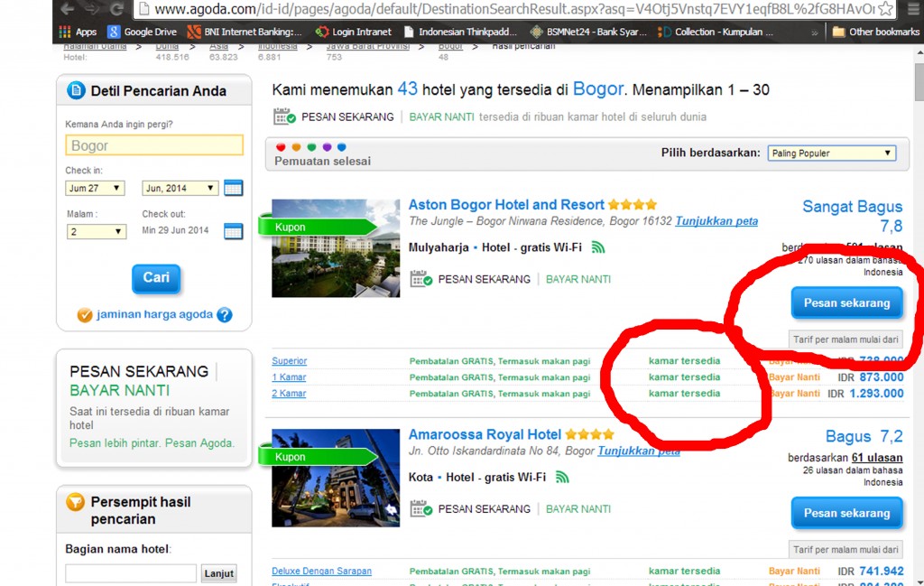Open the Aston Bogor Hotel and Resort link
Screen dimensions: 924x586
coord(506,205)
